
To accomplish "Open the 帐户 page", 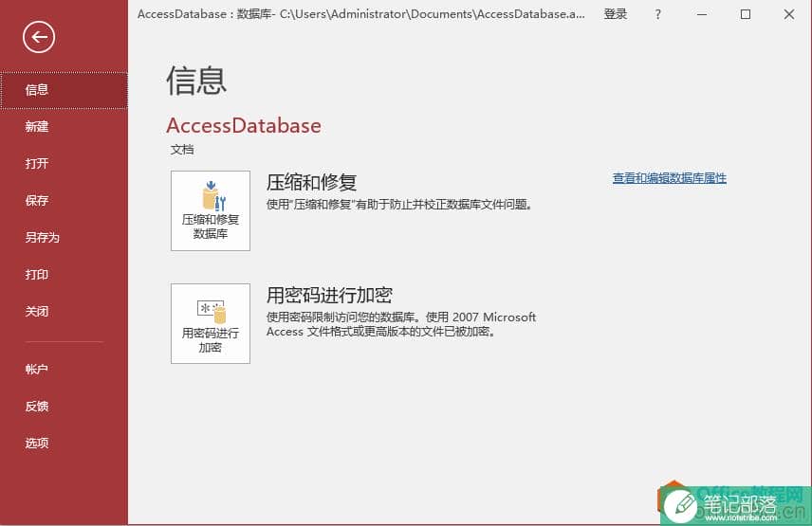I will click(x=64, y=370).
